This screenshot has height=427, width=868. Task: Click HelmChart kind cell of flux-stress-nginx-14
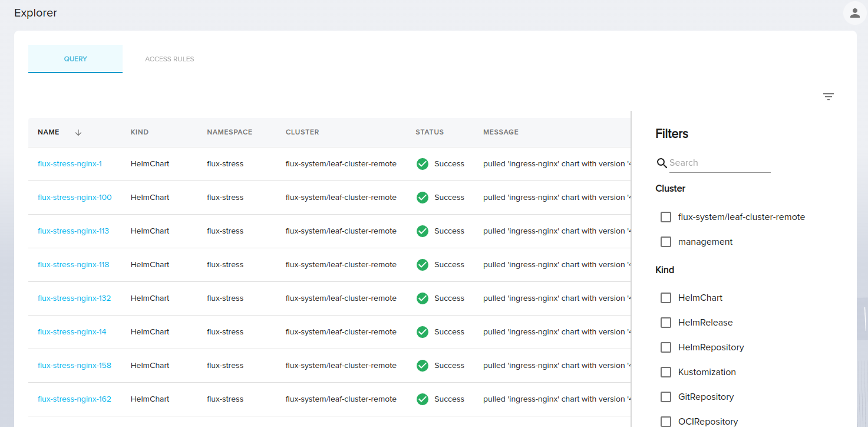point(150,332)
